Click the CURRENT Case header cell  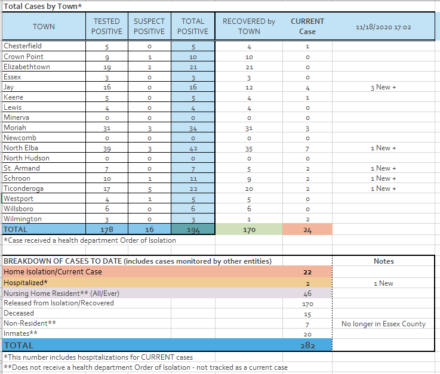(x=307, y=27)
